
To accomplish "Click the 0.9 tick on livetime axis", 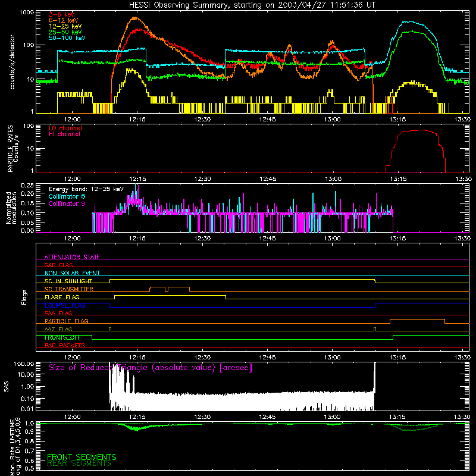I will pos(30,431).
